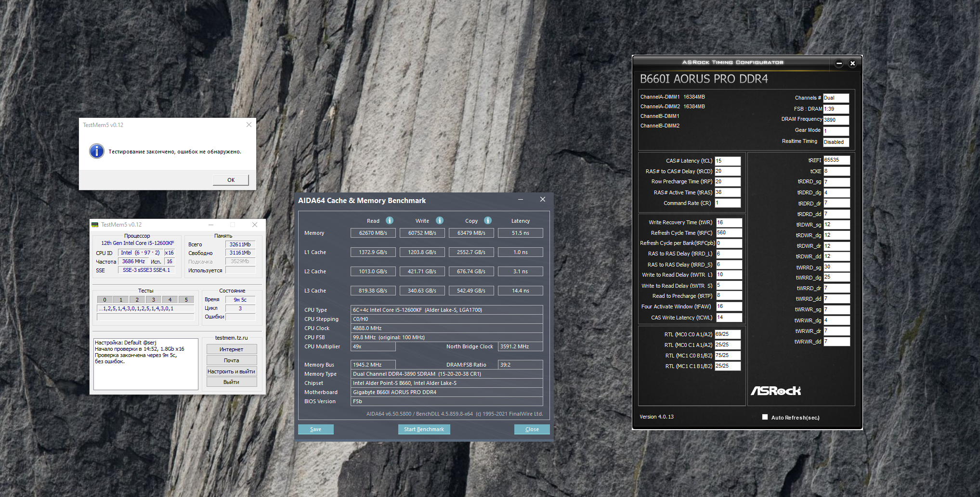This screenshot has width=980, height=497.
Task: Click the Почта button in TestMem5
Action: [x=231, y=360]
